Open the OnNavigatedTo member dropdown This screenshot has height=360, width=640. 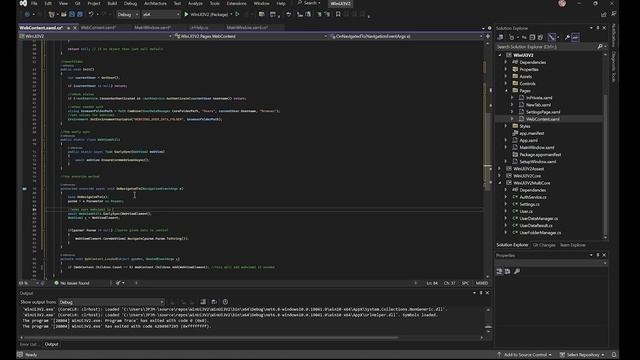[x=406, y=36]
